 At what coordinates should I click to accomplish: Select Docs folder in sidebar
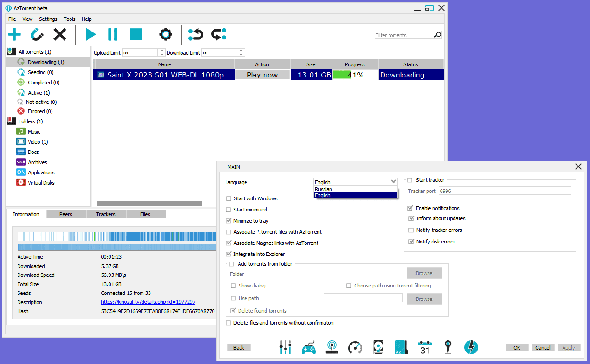33,152
